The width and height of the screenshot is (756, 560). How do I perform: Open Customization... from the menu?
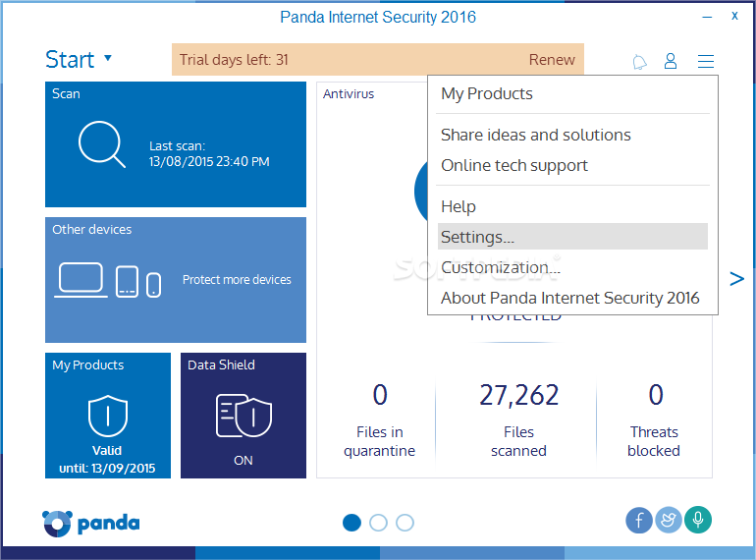(x=572, y=267)
